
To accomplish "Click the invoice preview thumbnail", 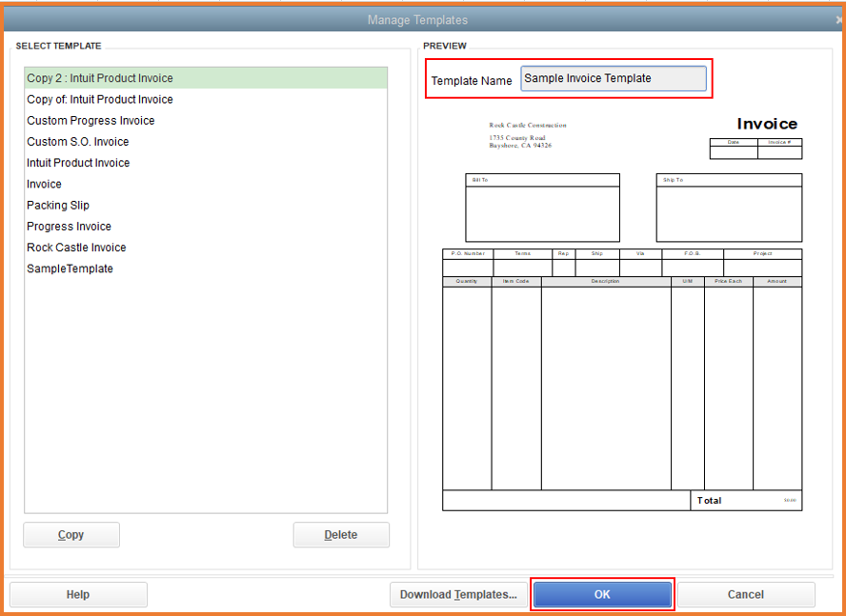I will (622, 313).
